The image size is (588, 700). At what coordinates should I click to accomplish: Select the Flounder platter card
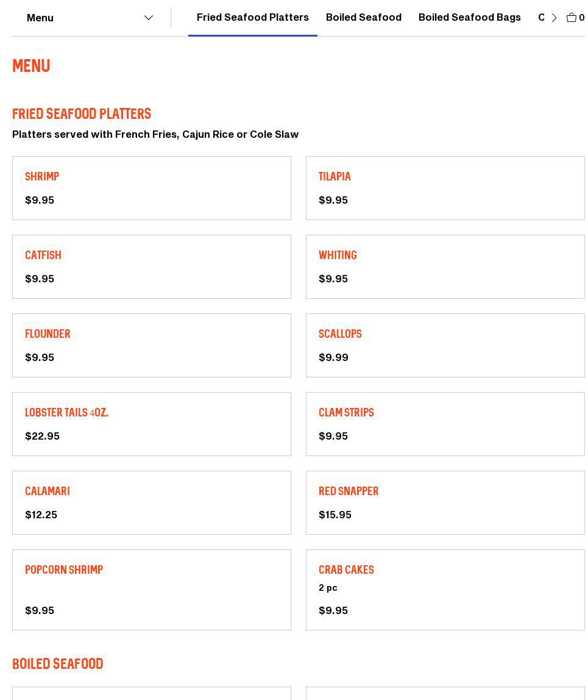tap(151, 345)
